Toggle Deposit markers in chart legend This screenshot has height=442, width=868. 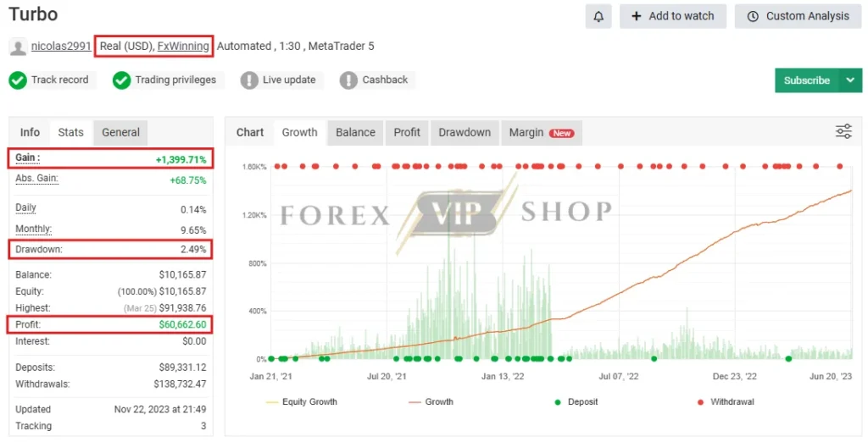click(x=576, y=401)
